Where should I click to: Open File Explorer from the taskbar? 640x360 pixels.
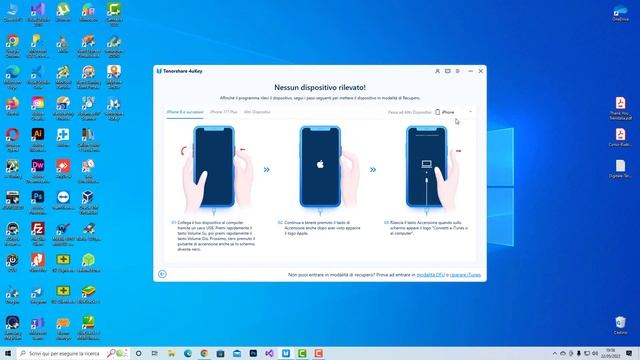171,353
